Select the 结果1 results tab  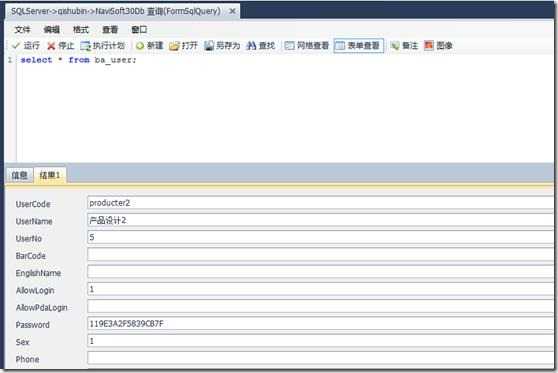click(x=50, y=175)
